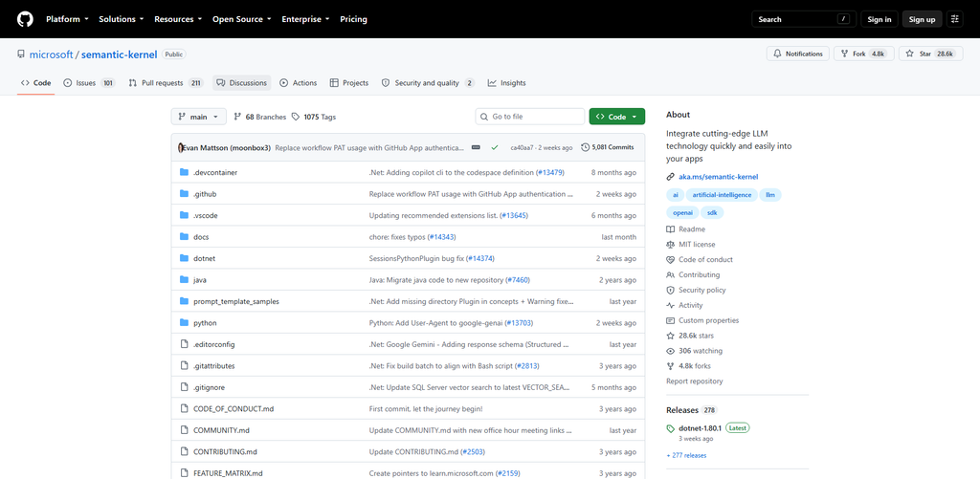Open the main branch dropdown

coord(199,117)
